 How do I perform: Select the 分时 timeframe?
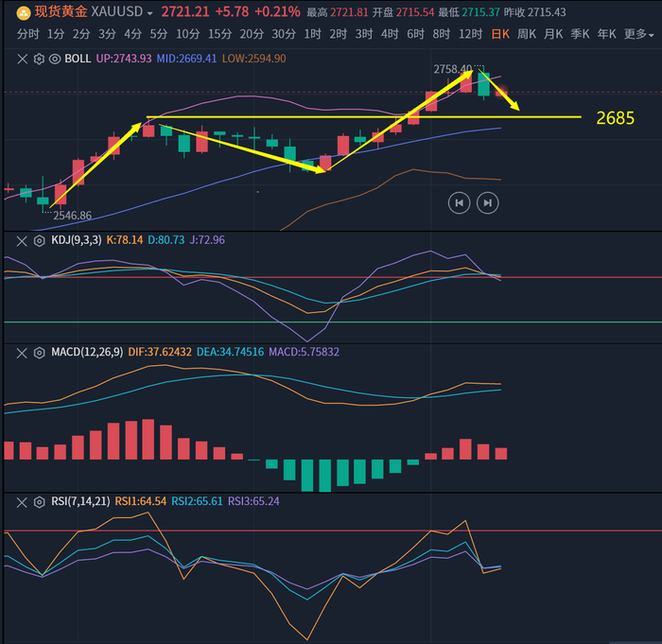27,34
